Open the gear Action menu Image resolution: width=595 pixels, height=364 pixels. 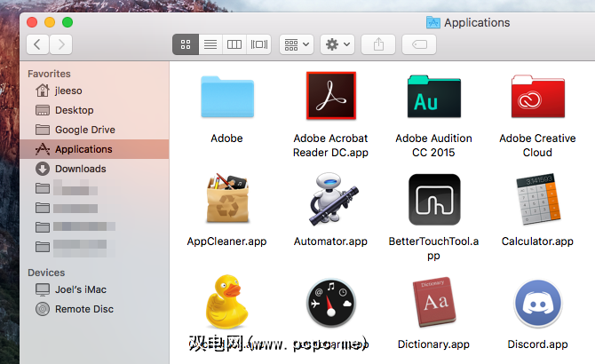point(337,44)
